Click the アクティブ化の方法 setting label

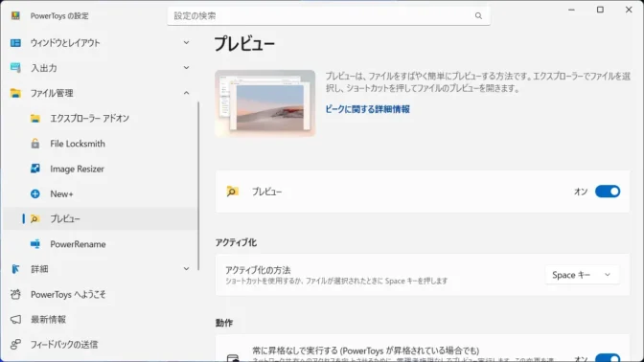tap(258, 270)
